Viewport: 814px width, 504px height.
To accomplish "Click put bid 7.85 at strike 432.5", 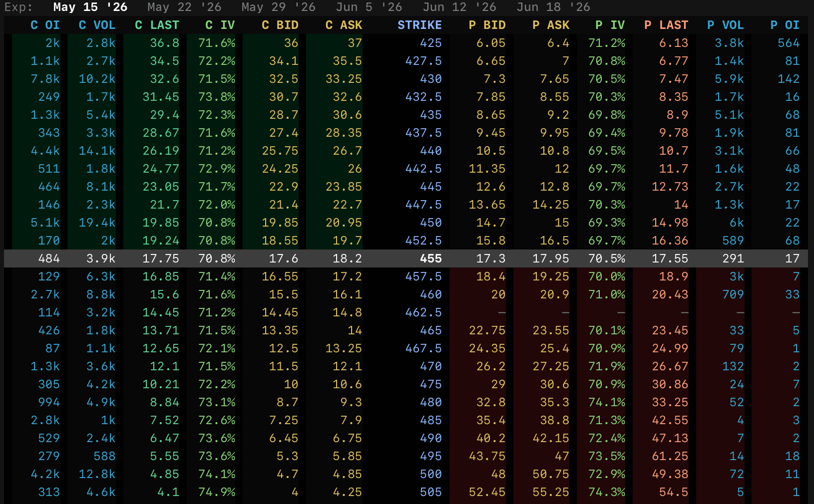I will 490,97.
